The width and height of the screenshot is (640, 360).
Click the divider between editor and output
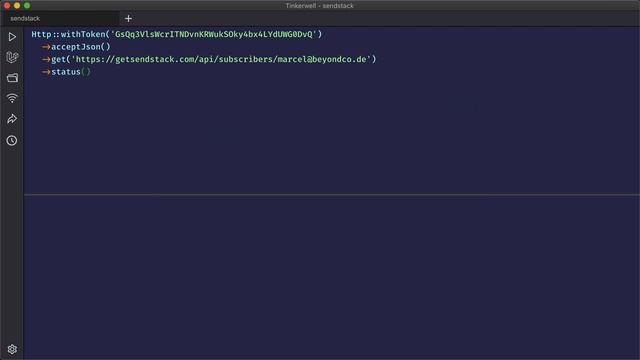(x=331, y=195)
